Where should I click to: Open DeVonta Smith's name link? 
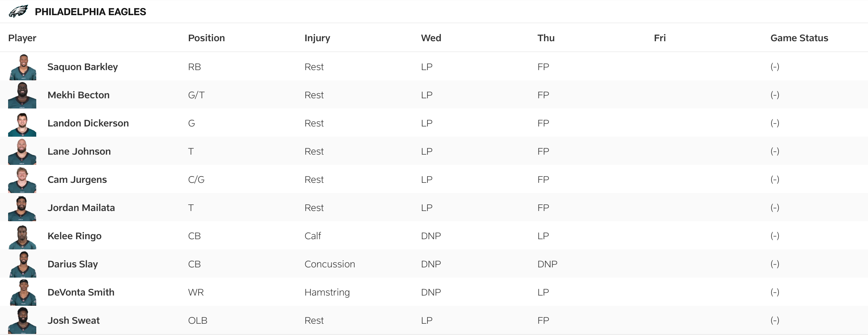click(81, 292)
